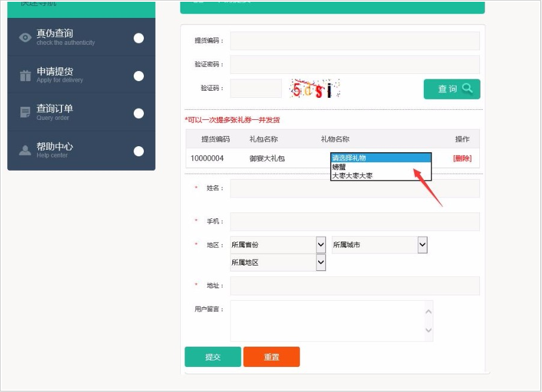This screenshot has width=542, height=392.
Task: Click the captcha image to refresh
Action: click(314, 88)
